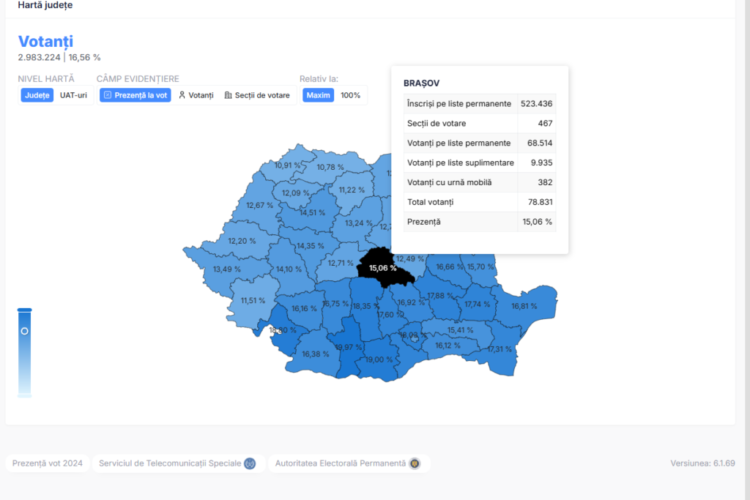The image size is (750, 500).
Task: Click the person icon beside Votanți
Action: point(182,95)
